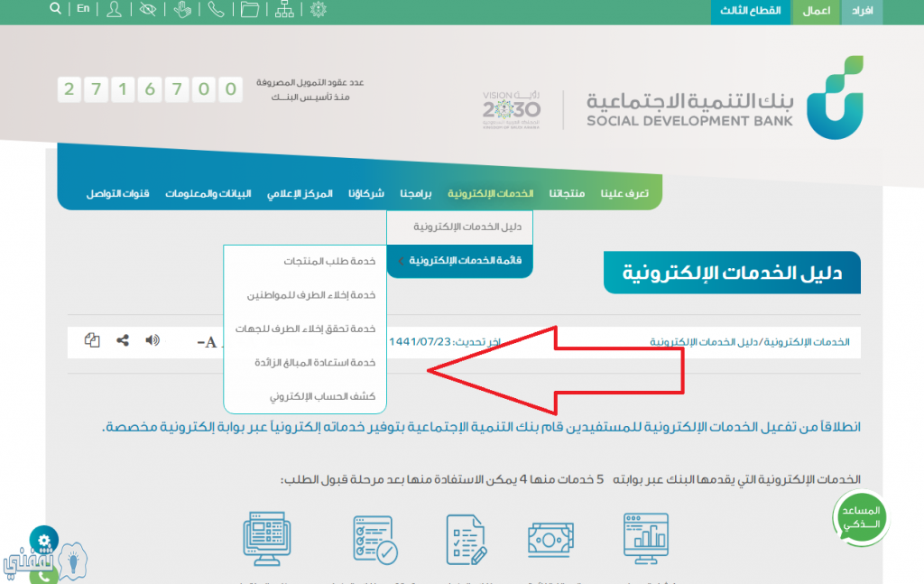Click the Social Development Bank logo
Image resolution: width=924 pixels, height=584 pixels.
[x=725, y=97]
